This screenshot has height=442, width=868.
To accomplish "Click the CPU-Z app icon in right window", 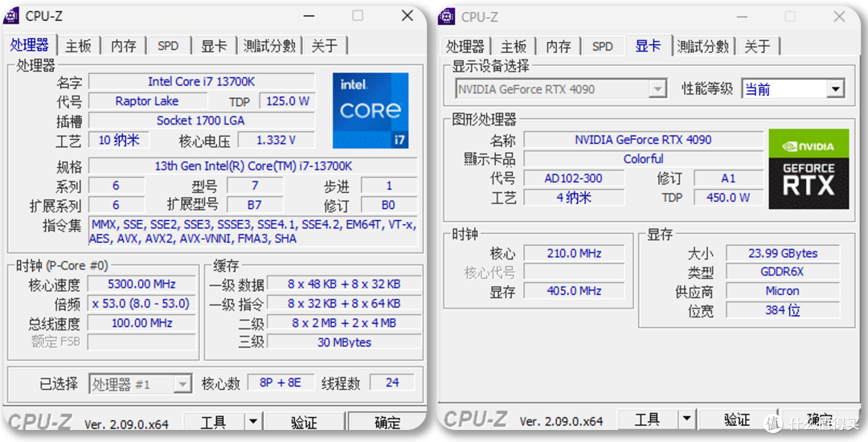I will (x=446, y=17).
